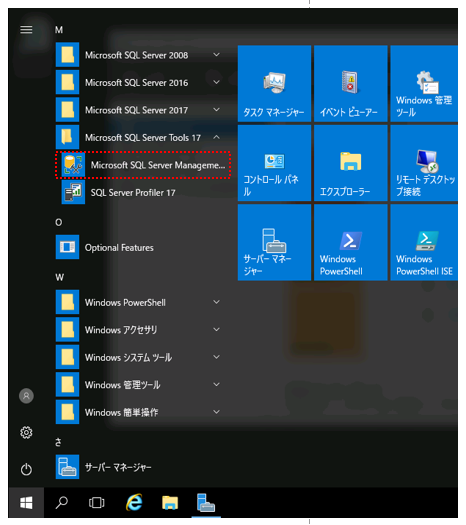Open the taskbar search magnifier

pyautogui.click(x=62, y=503)
